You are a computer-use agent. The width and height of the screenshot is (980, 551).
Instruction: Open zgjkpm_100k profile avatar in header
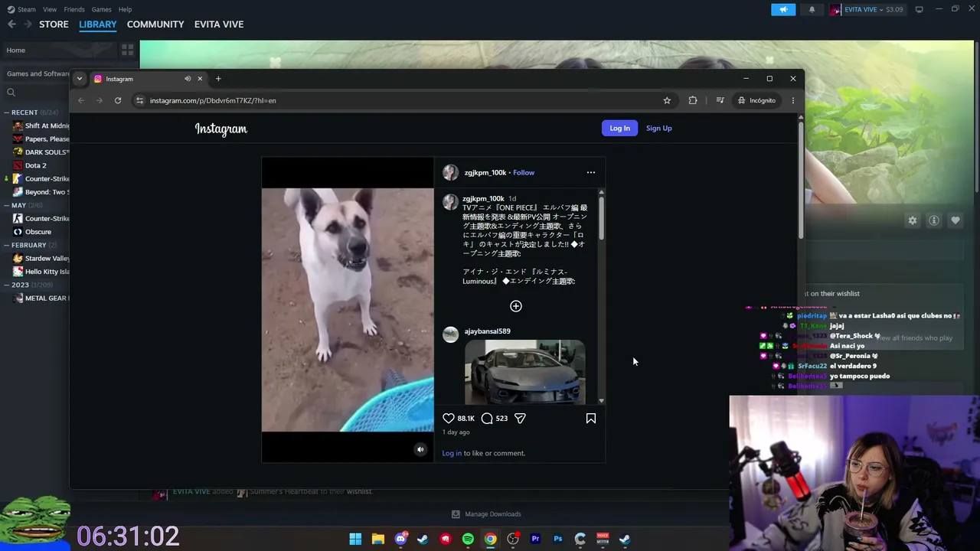pyautogui.click(x=450, y=172)
